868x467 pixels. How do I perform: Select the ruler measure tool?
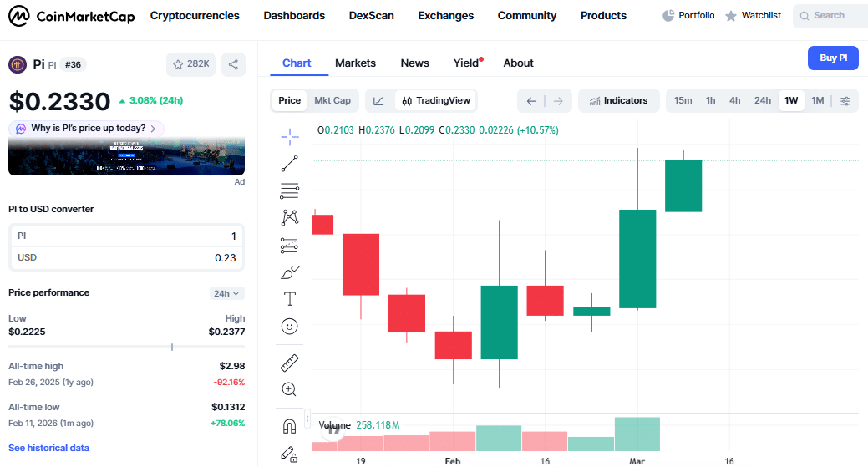(x=290, y=363)
